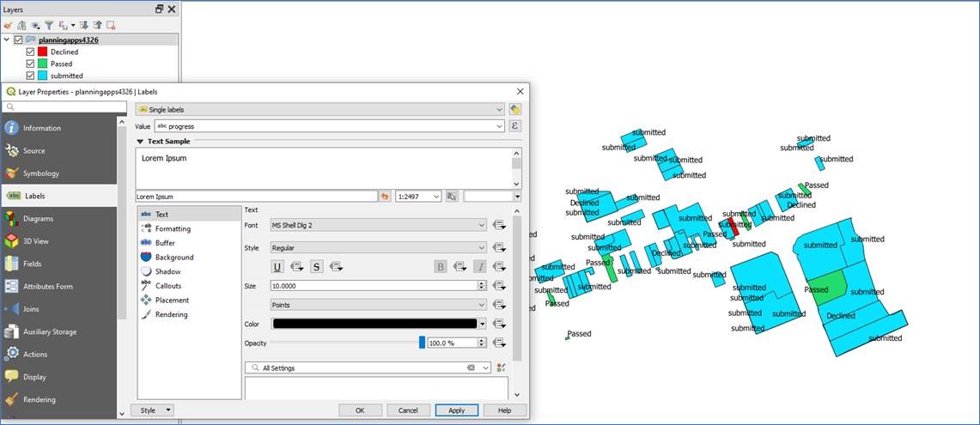Click the open layer styling icon in Layers panel
The width and height of the screenshot is (980, 425).
(x=8, y=25)
